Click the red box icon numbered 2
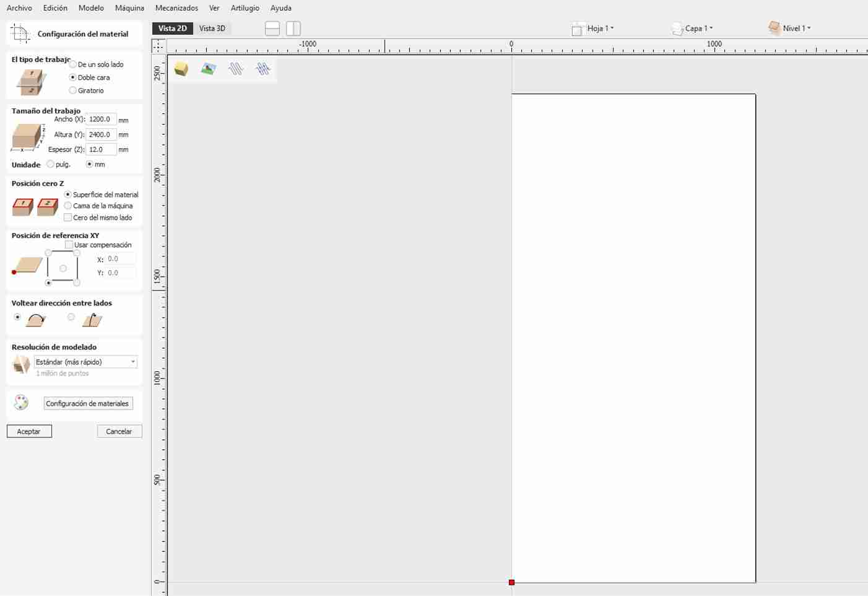868x596 pixels. [48, 206]
